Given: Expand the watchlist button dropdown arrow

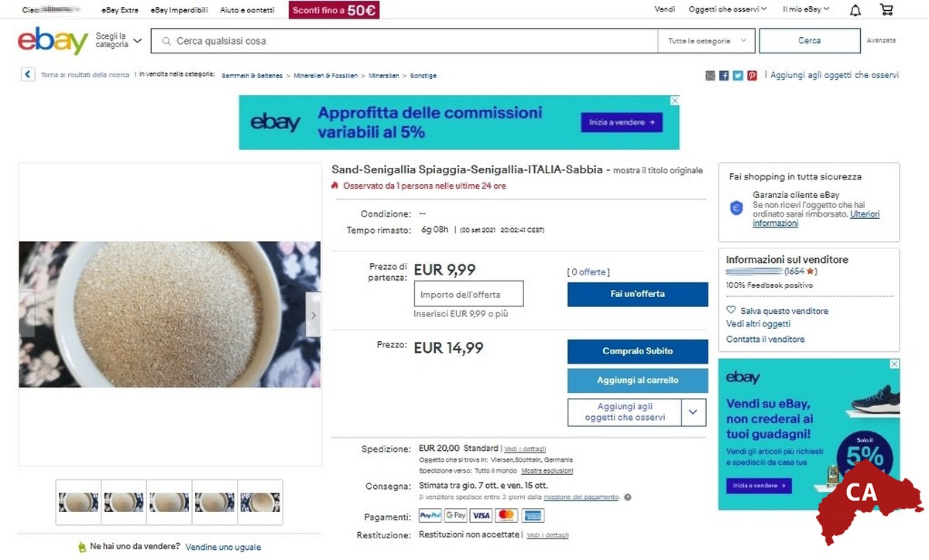Looking at the screenshot, I should [694, 412].
